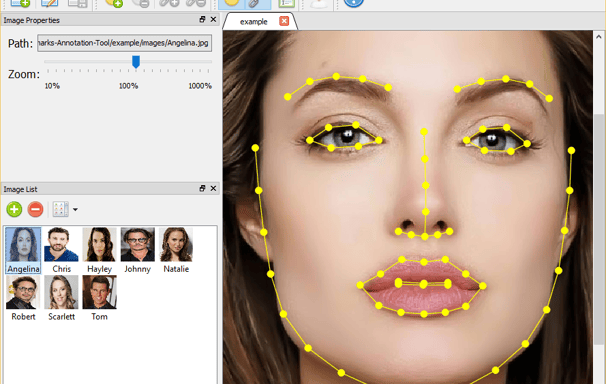Click the green add image button
Image resolution: width=606 pixels, height=384 pixels.
coord(14,209)
